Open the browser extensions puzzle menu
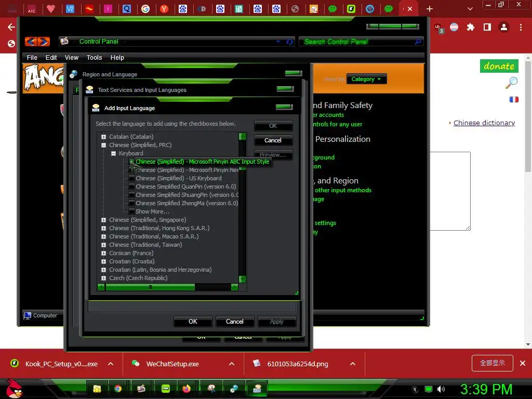Image resolution: width=532 pixels, height=399 pixels. click(x=470, y=27)
